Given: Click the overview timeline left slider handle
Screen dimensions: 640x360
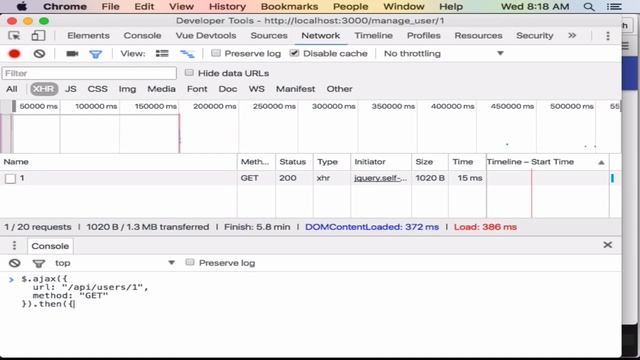Looking at the screenshot, I should (x=13, y=106).
